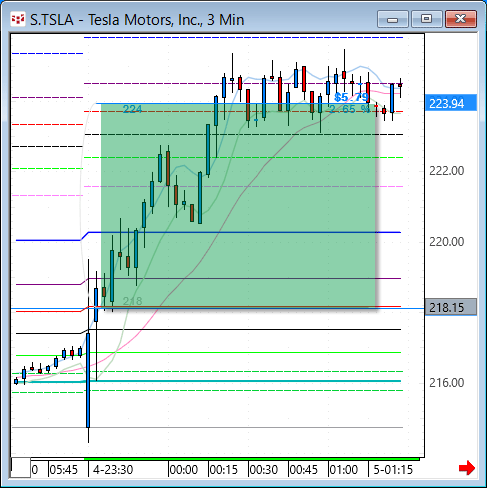This screenshot has height=488, width=487.
Task: Click the 222.00 price scale label
Action: click(446, 171)
